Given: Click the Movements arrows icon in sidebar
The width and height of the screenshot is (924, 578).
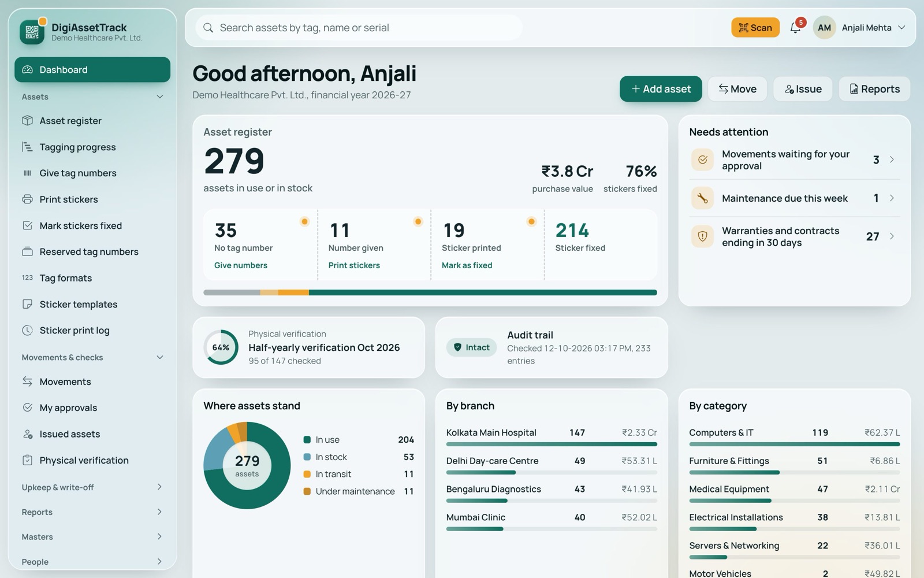Looking at the screenshot, I should (27, 381).
